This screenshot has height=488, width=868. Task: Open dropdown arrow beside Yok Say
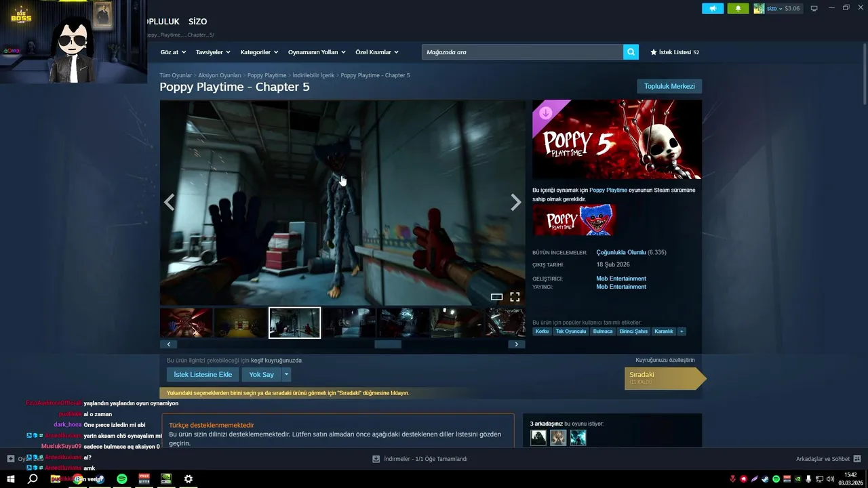coord(286,374)
